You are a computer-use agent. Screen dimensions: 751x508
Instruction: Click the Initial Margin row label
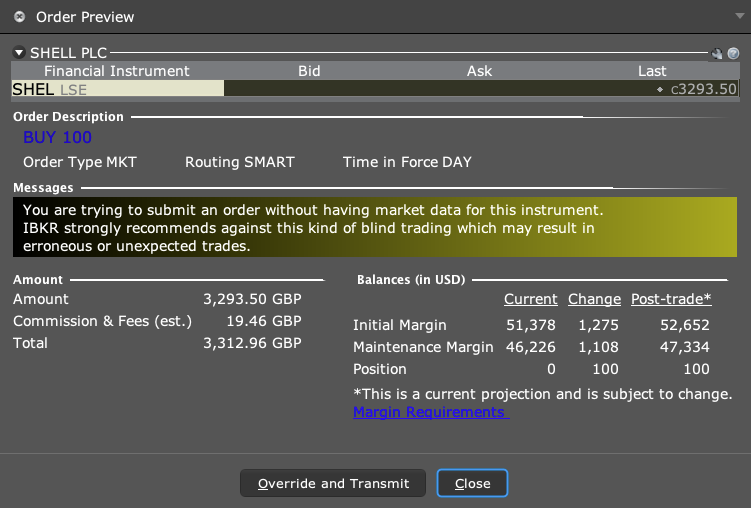pos(400,325)
